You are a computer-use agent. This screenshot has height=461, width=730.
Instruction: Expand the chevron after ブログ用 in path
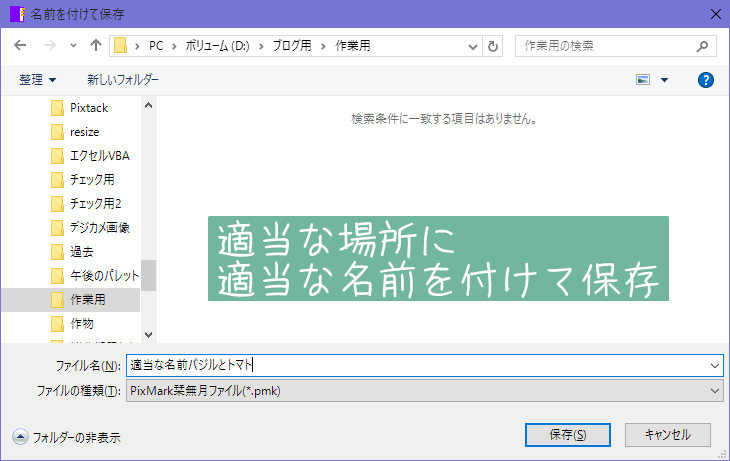tap(323, 46)
